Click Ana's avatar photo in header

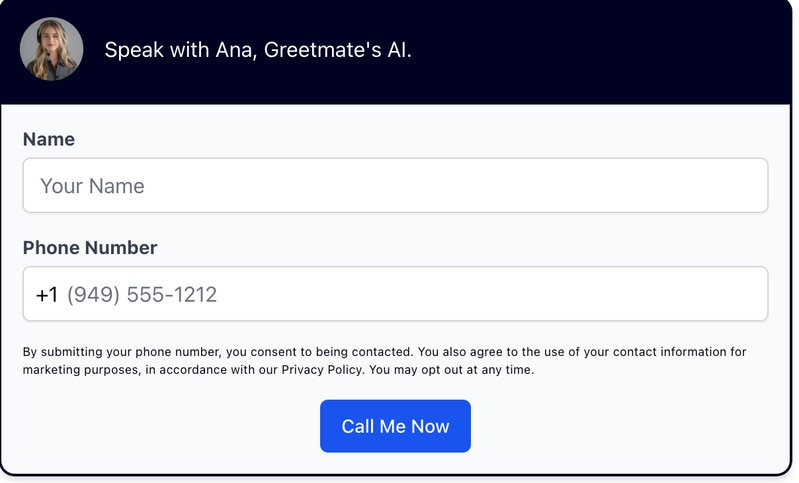point(51,49)
